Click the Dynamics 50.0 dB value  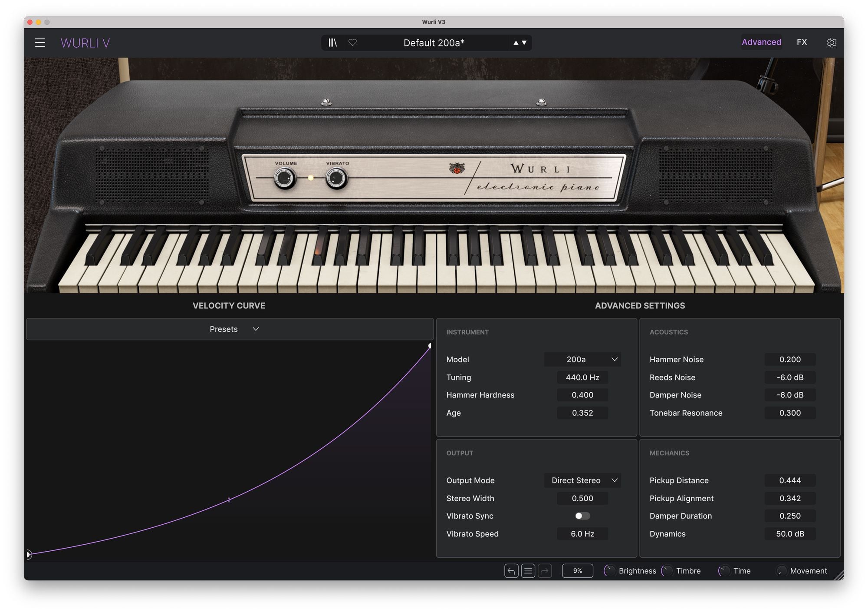[790, 534]
